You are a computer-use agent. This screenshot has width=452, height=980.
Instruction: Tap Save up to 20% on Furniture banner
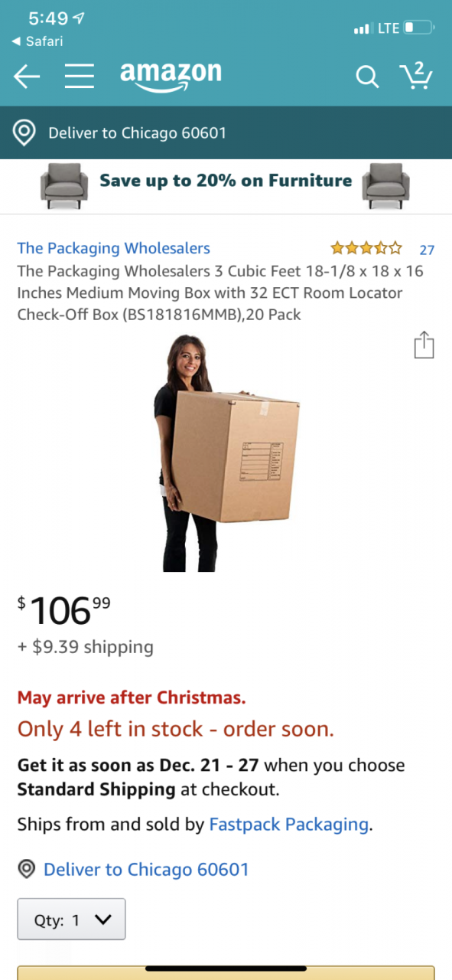click(226, 186)
